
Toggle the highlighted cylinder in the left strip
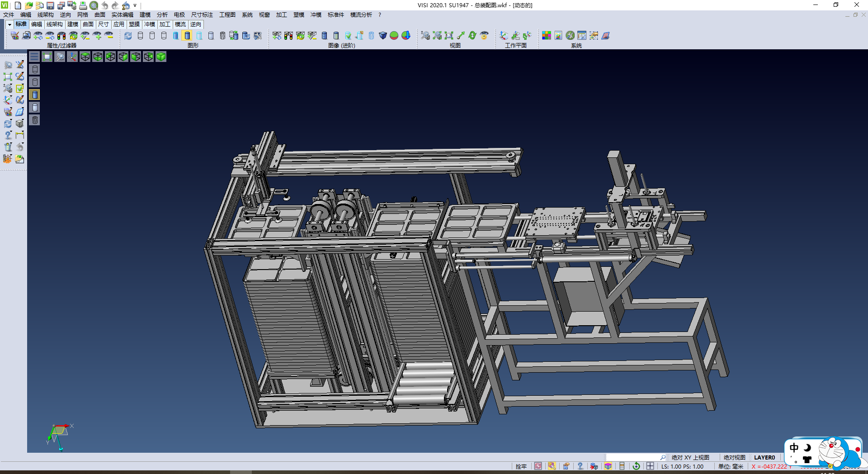pyautogui.click(x=35, y=95)
